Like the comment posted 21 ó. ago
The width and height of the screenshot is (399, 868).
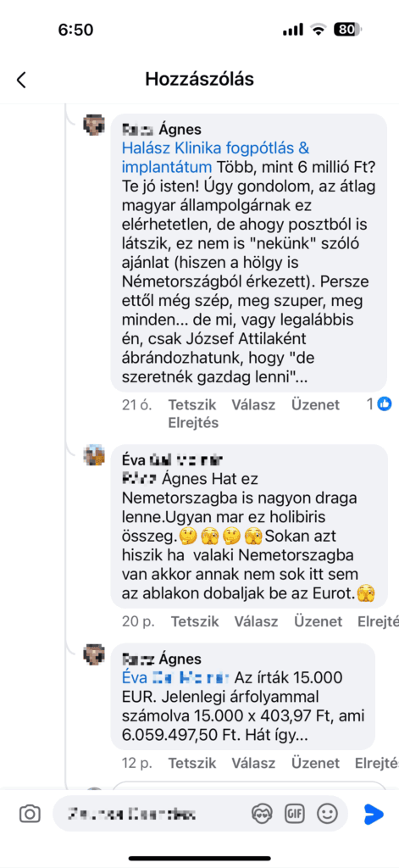[192, 404]
